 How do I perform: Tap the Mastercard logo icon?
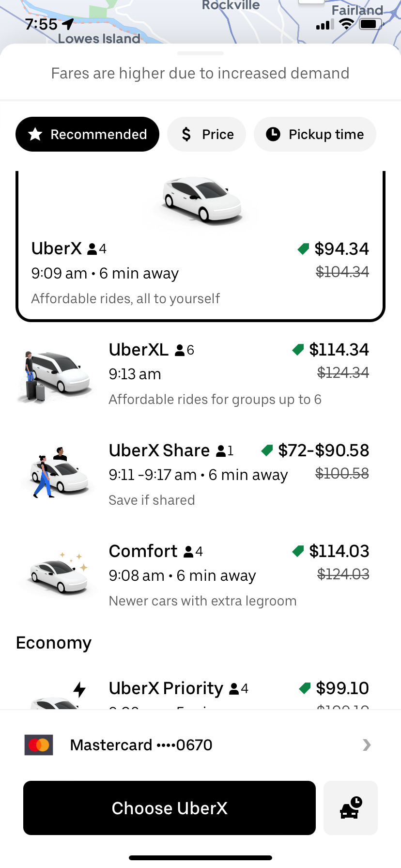(x=39, y=745)
